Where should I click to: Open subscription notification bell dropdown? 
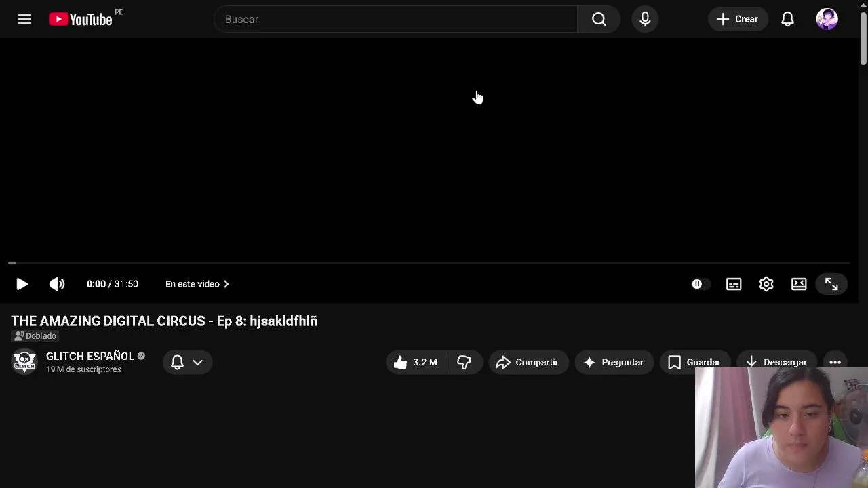click(187, 362)
